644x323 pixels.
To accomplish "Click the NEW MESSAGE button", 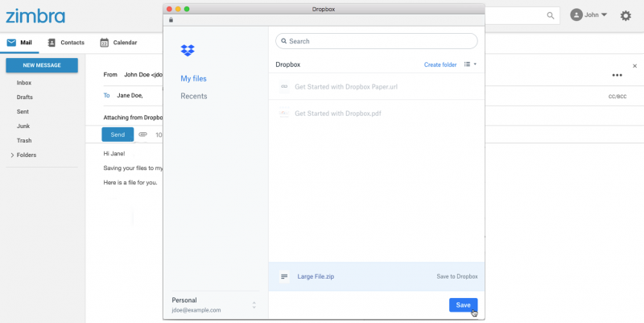I will pyautogui.click(x=42, y=65).
